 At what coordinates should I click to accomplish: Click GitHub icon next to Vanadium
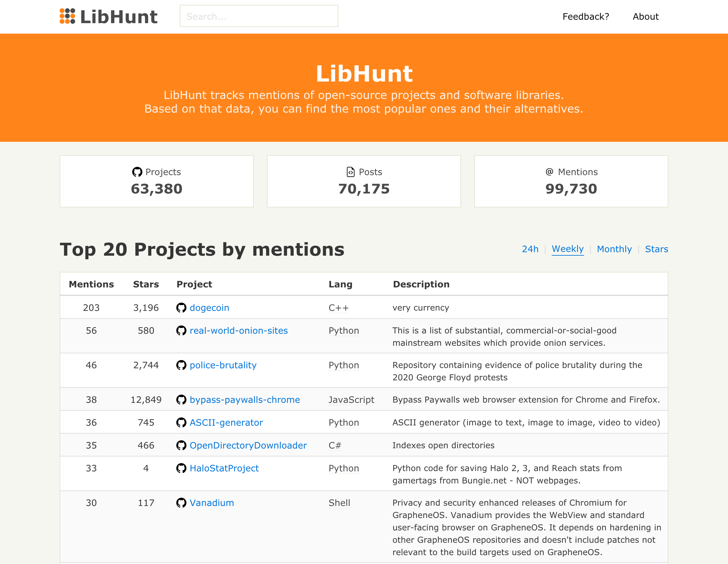click(181, 503)
